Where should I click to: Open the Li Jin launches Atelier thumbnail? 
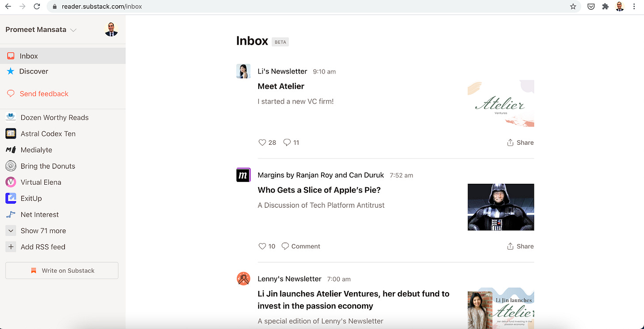[501, 308]
